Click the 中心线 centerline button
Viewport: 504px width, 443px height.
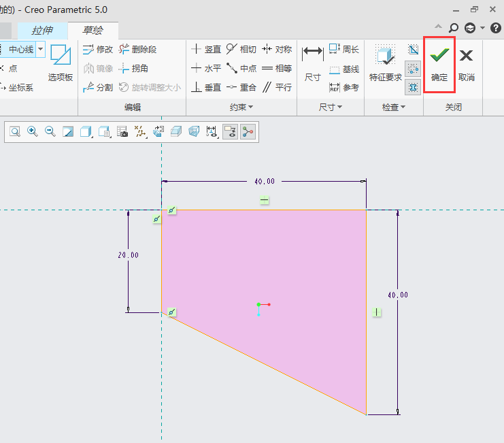point(18,50)
